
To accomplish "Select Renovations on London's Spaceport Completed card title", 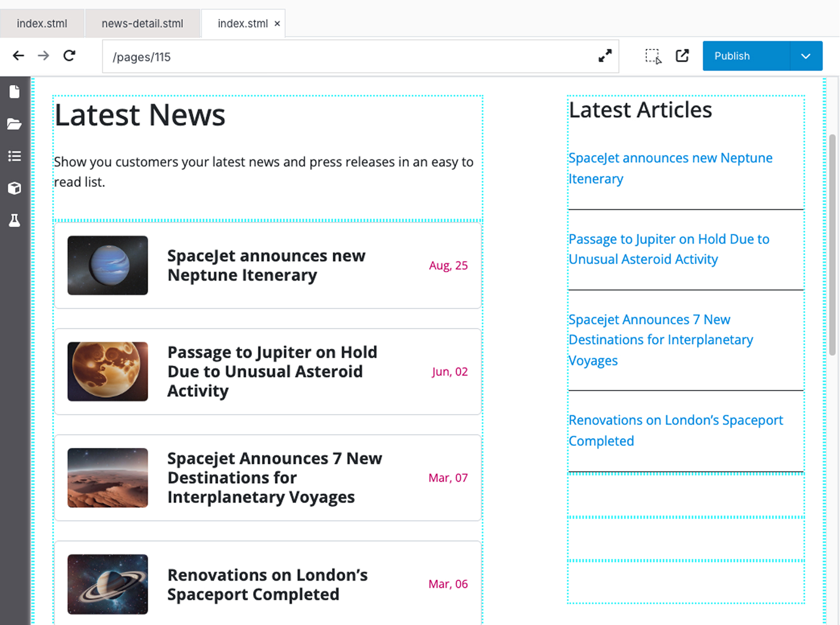I will pyautogui.click(x=267, y=584).
